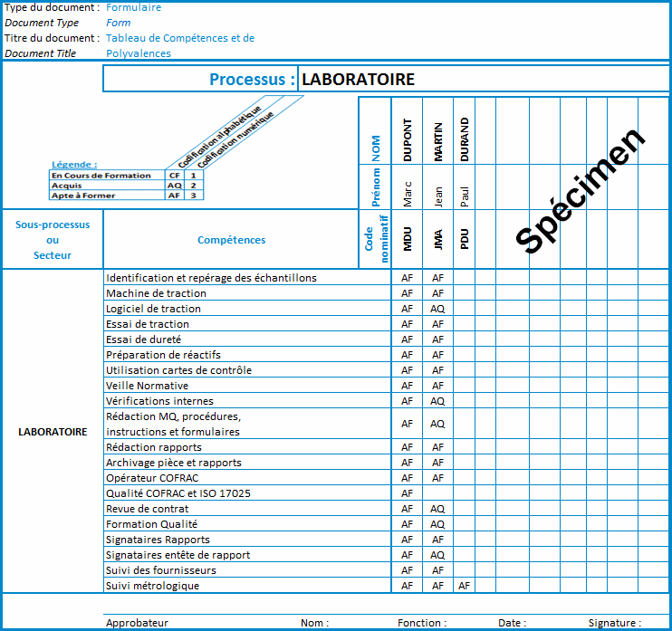Click the 'Rédaction rapports' row
Image resolution: width=672 pixels, height=631 pixels.
click(x=247, y=447)
